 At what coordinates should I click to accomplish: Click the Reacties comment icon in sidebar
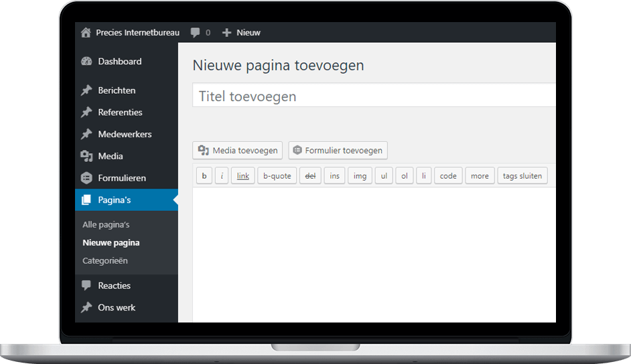coord(86,286)
